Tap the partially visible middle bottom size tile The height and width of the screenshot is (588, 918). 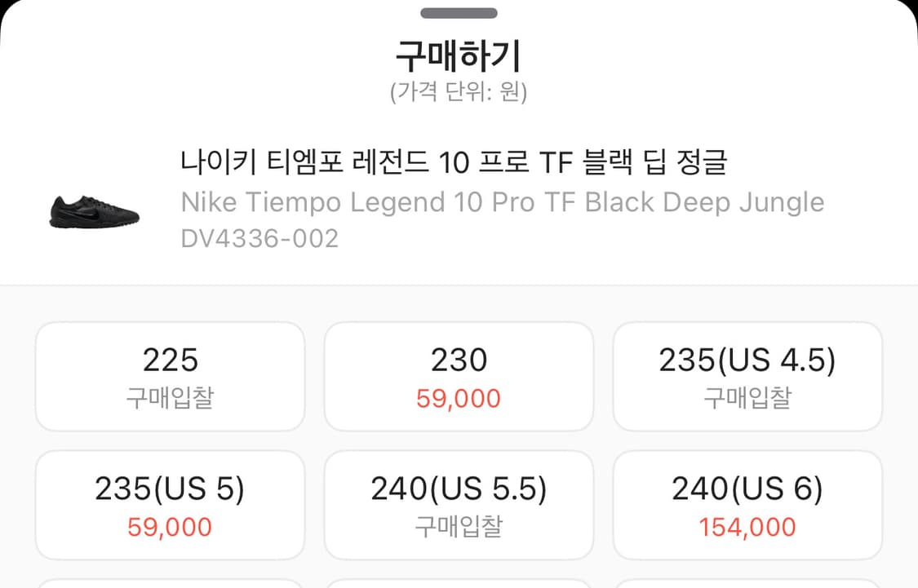pyautogui.click(x=459, y=583)
